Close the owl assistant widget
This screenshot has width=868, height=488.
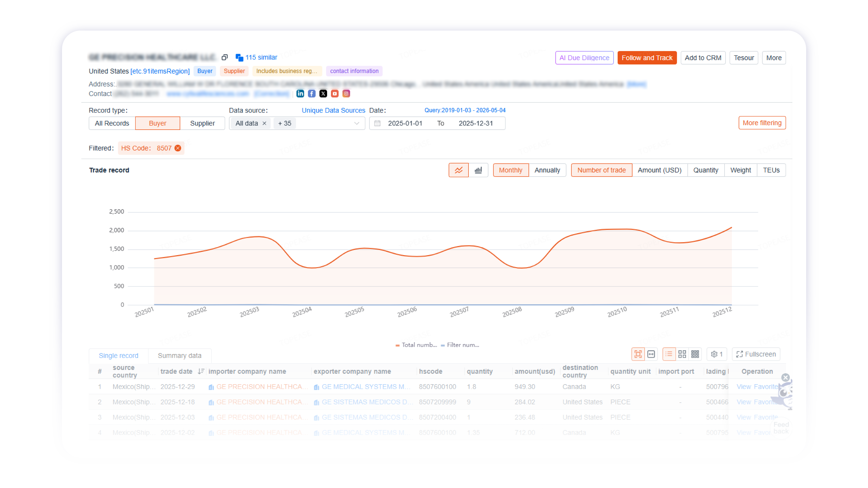coord(786,378)
